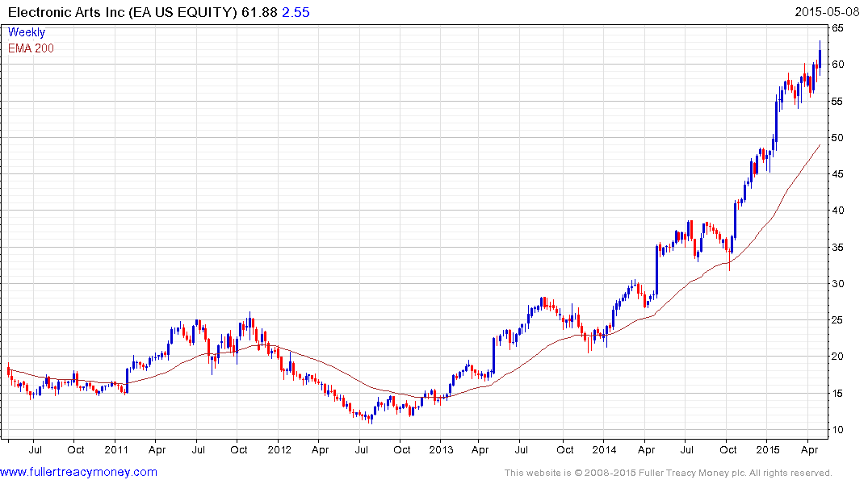
Task: Click the Fuller Treacy Money copyright notice
Action: click(668, 473)
